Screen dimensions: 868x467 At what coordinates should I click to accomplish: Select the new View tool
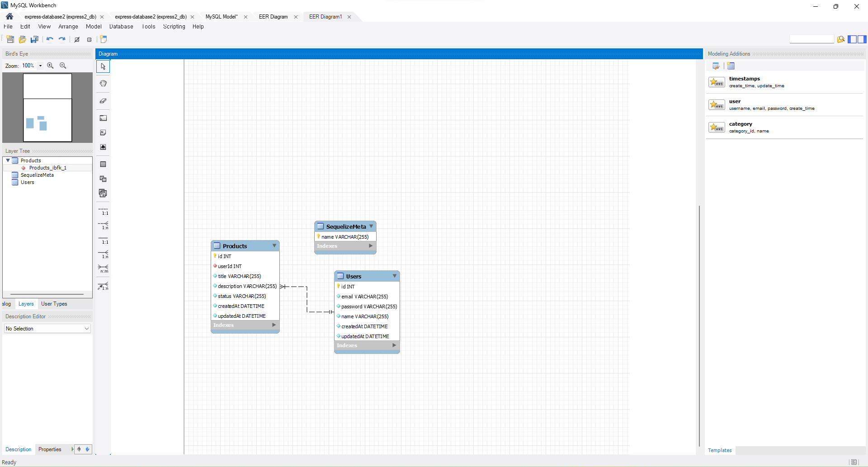click(103, 179)
